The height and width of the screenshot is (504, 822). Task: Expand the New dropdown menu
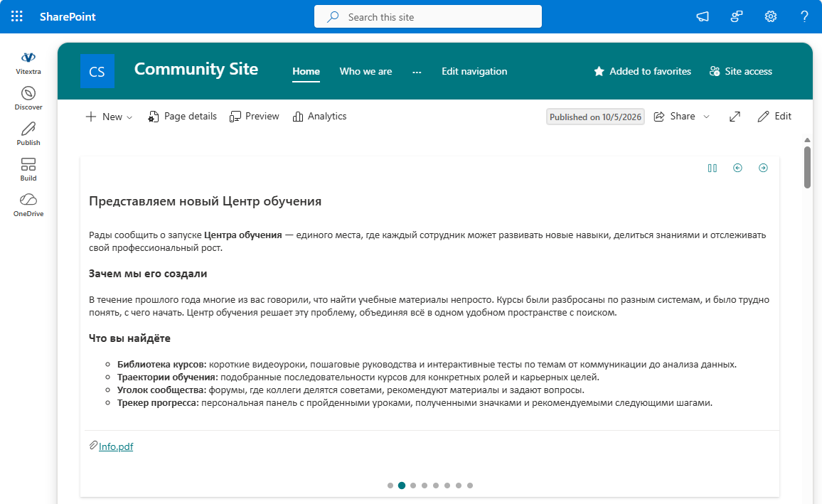(x=109, y=117)
